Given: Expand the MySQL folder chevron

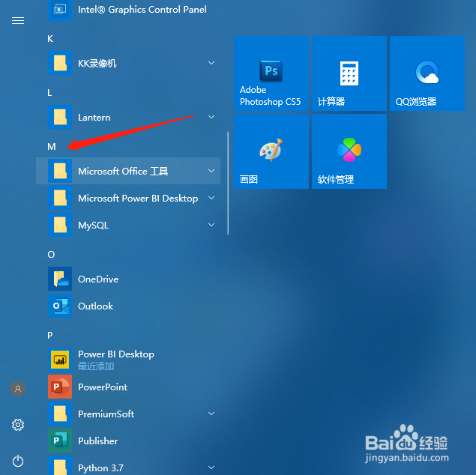Looking at the screenshot, I should point(211,225).
